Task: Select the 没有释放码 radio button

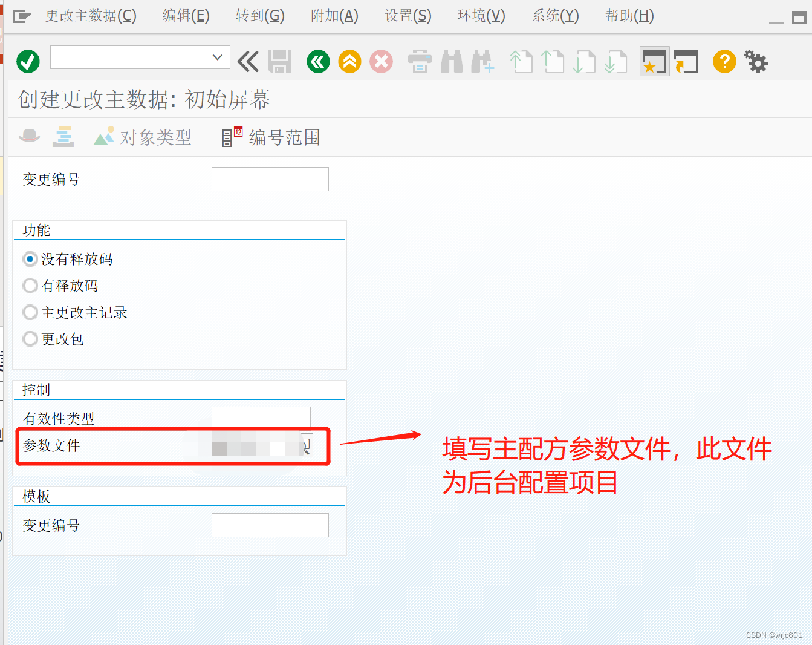Action: click(x=30, y=259)
